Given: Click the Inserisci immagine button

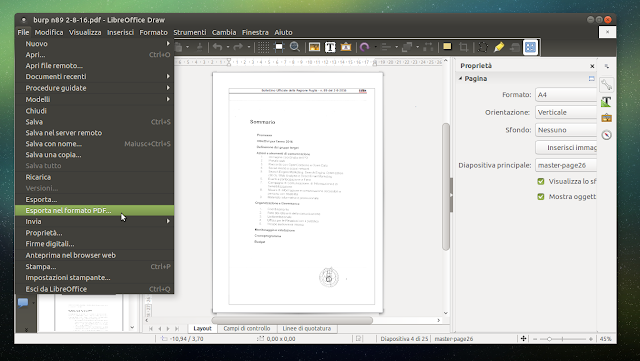Looking at the screenshot, I should click(566, 147).
